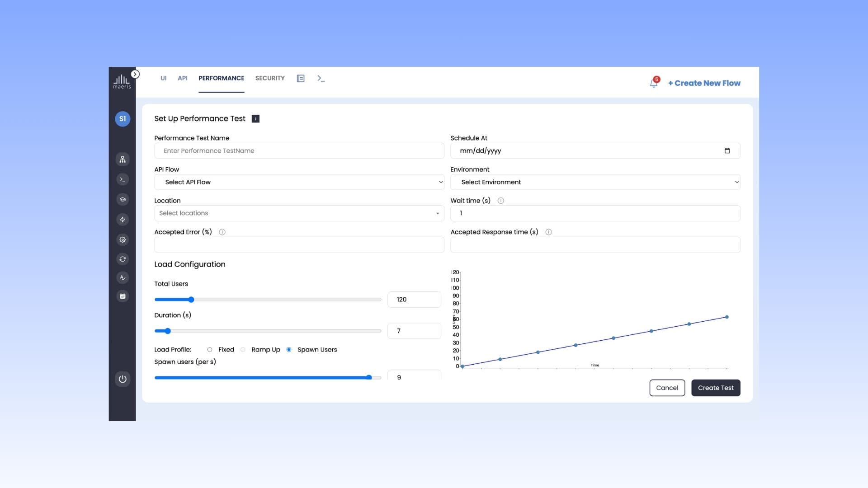Open the Select locations dropdown

299,213
